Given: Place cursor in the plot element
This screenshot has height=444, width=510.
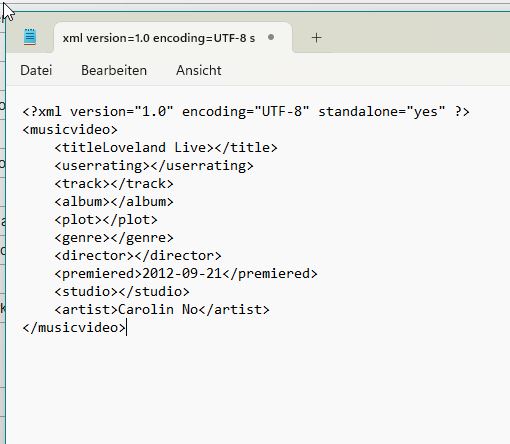Looking at the screenshot, I should coord(102,220).
